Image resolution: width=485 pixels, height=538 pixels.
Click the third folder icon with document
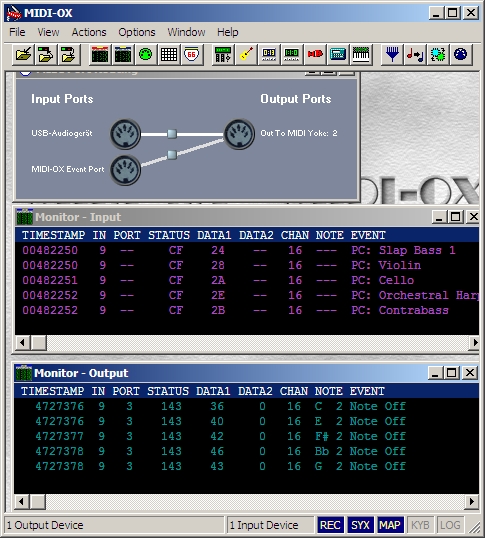(68, 54)
